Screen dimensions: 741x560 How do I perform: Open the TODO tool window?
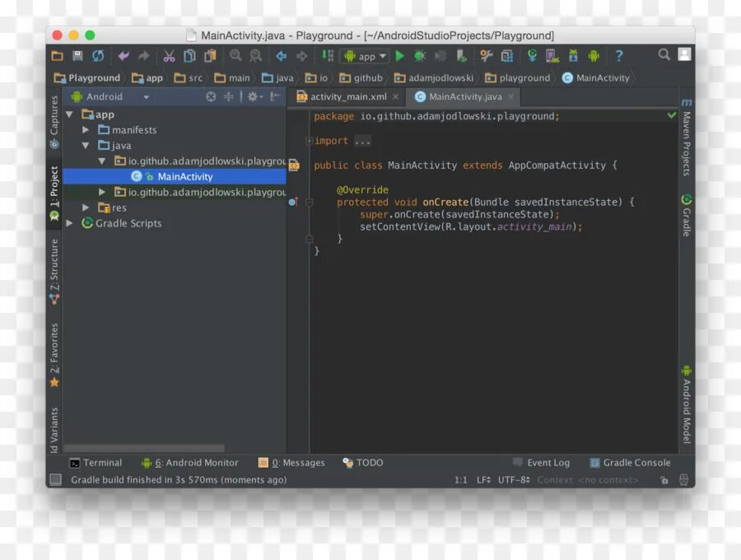click(363, 463)
